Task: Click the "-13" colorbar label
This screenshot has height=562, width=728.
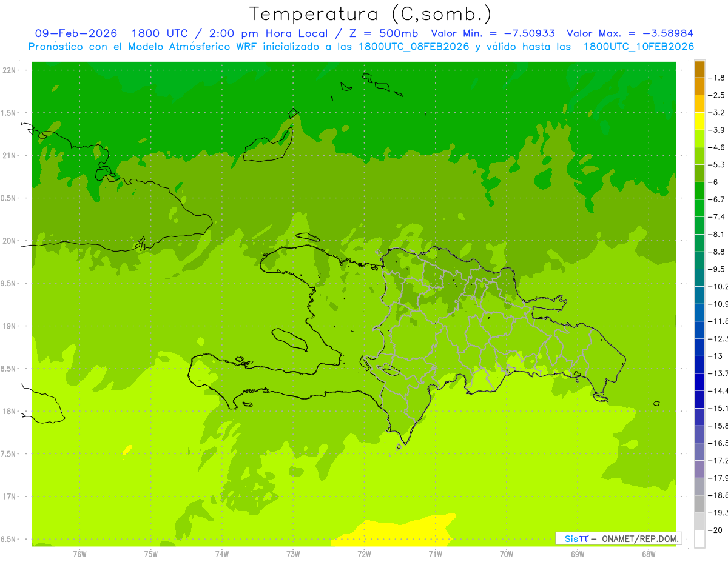Action: (715, 356)
